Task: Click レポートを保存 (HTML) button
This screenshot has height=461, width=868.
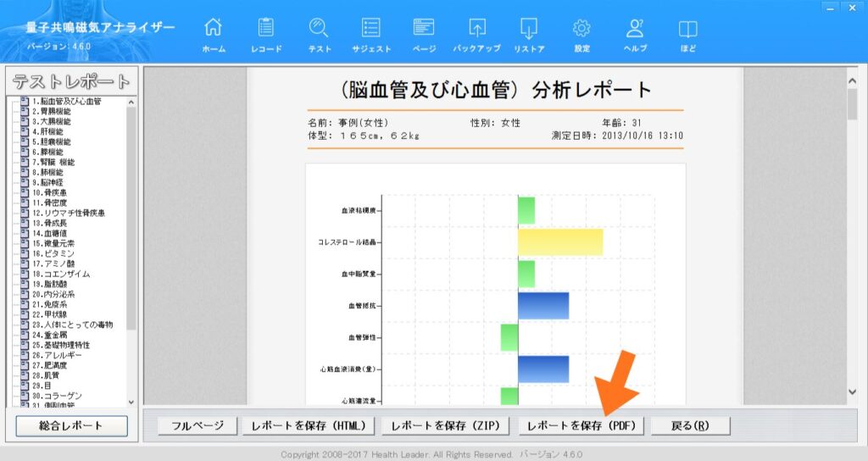Action: [309, 425]
